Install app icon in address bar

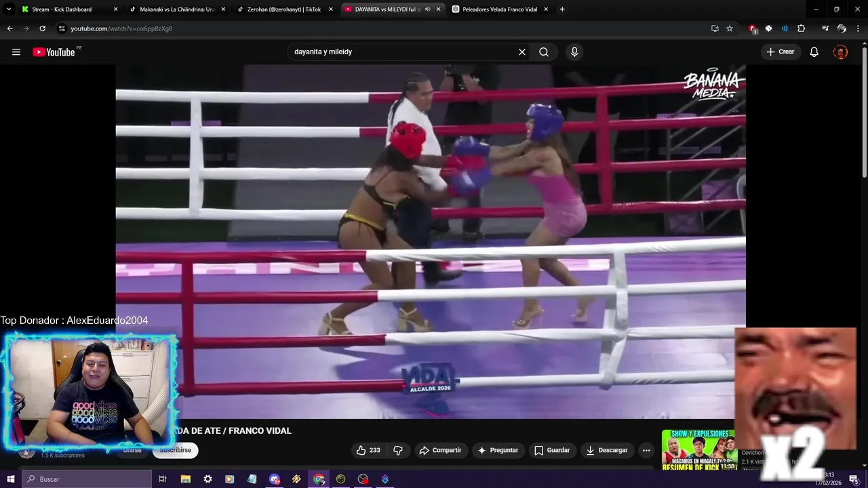click(715, 28)
